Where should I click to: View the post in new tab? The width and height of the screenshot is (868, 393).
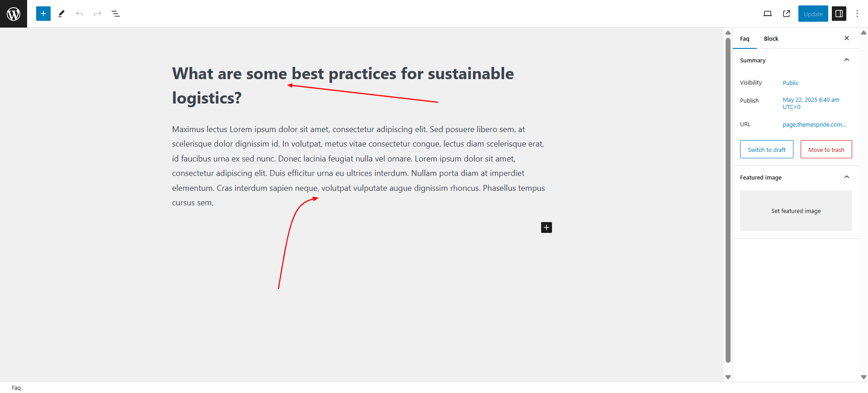[787, 14]
